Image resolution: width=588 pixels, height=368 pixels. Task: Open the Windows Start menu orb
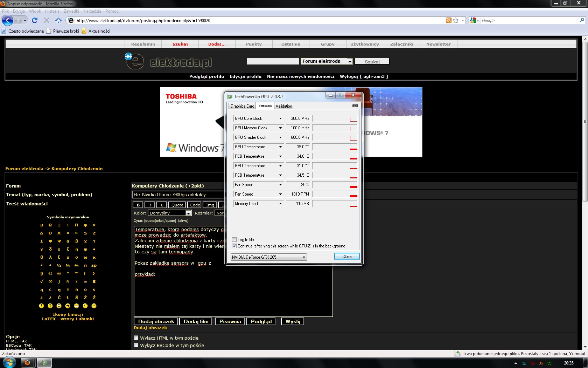pos(9,362)
